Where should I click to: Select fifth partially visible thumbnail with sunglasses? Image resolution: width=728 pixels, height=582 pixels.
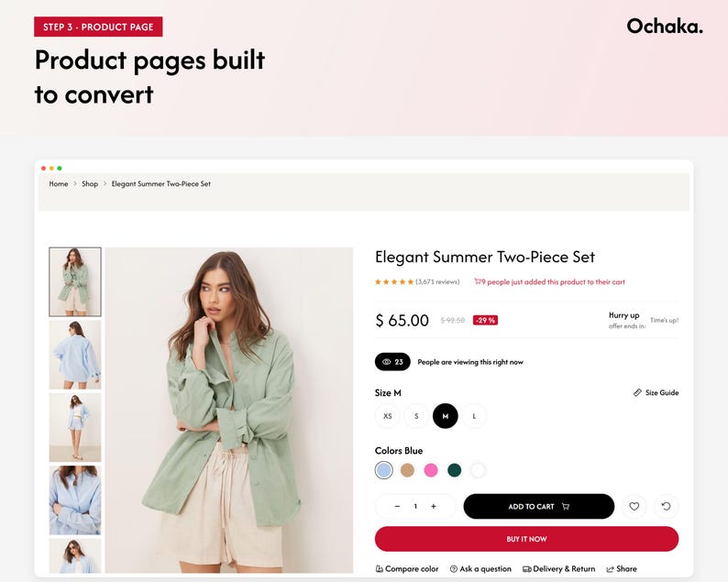pyautogui.click(x=75, y=555)
